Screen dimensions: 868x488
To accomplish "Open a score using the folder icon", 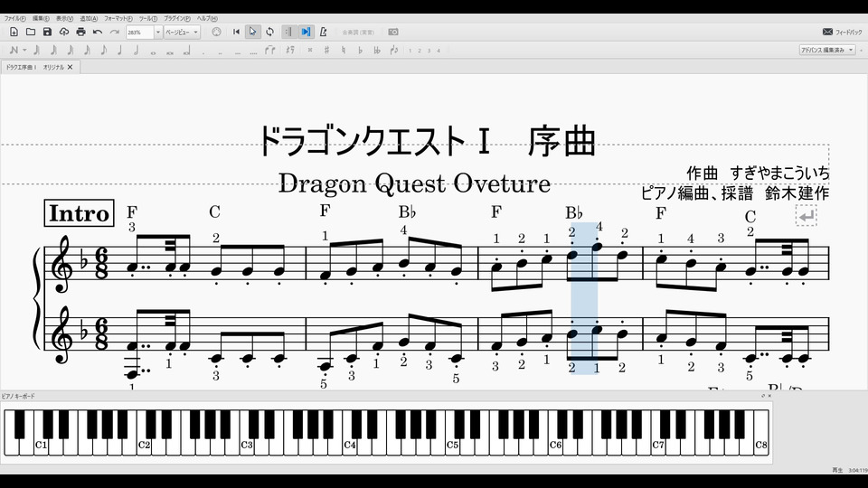I will (31, 33).
